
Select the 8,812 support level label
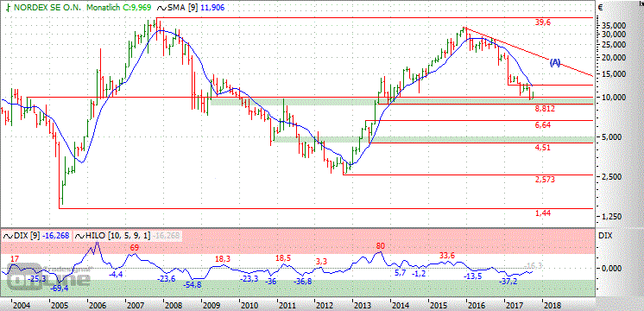(545, 109)
